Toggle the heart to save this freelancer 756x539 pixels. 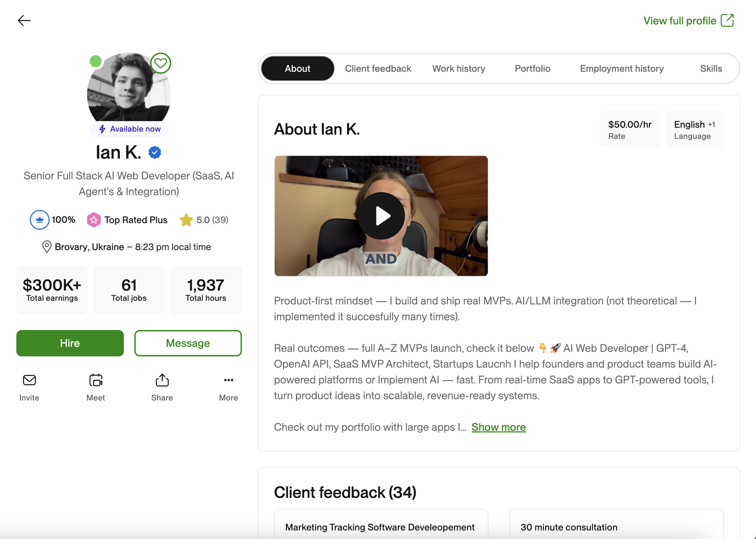[161, 63]
